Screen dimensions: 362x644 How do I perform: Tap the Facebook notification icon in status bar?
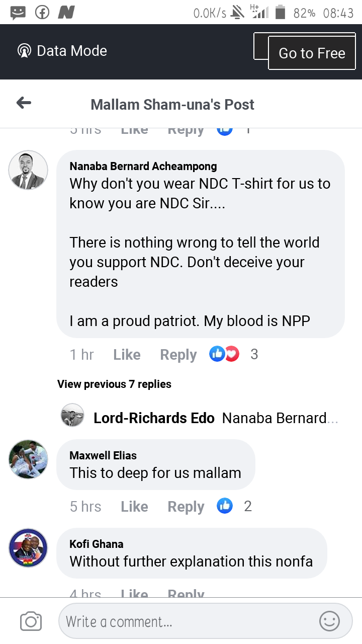coord(42,13)
